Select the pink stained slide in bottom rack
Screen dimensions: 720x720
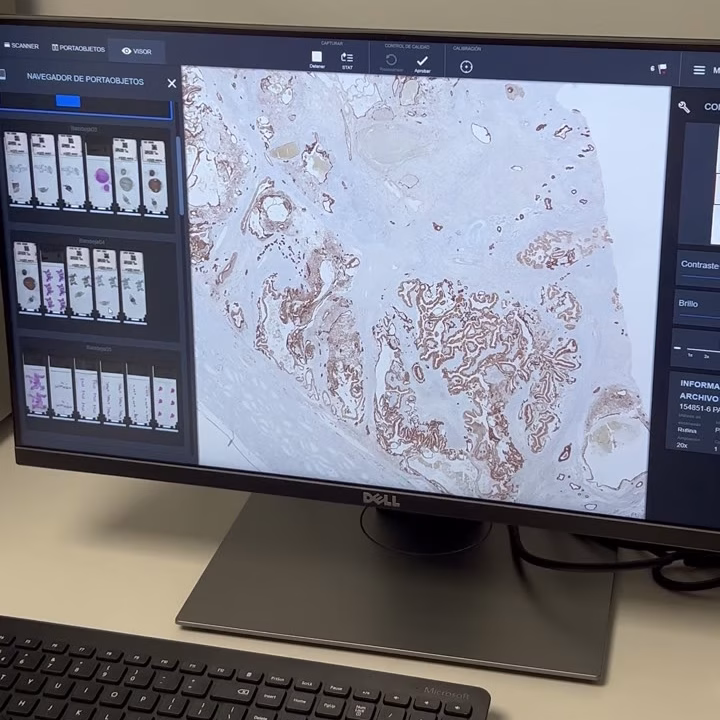tap(36, 390)
